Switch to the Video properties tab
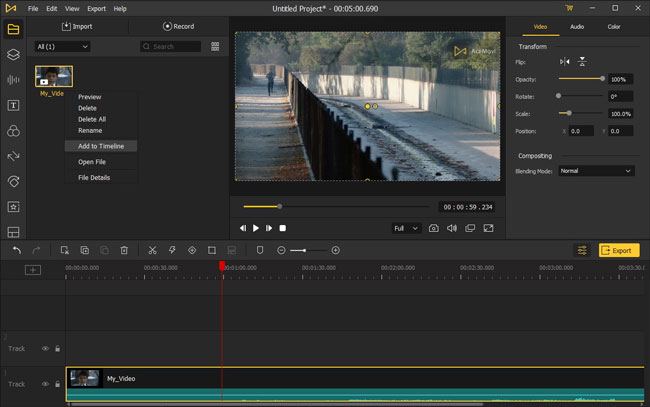Image resolution: width=650 pixels, height=407 pixels. click(540, 27)
